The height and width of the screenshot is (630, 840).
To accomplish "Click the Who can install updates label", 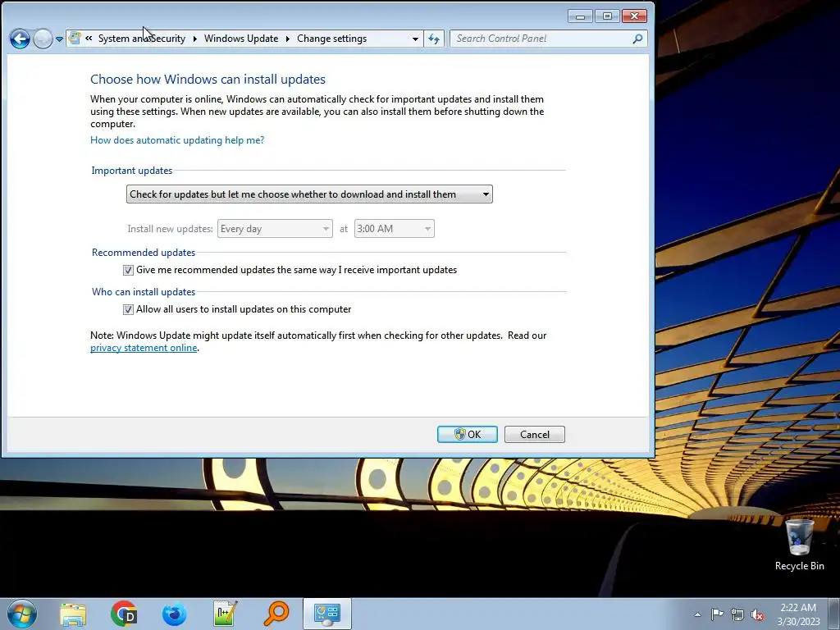I will click(144, 292).
